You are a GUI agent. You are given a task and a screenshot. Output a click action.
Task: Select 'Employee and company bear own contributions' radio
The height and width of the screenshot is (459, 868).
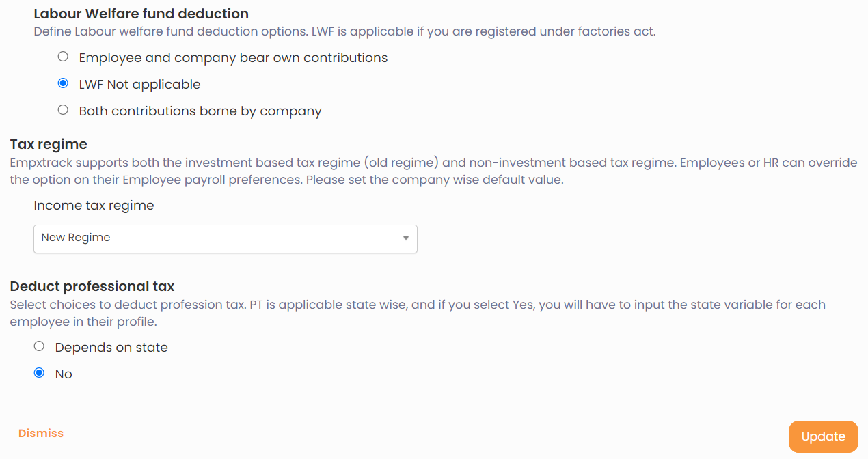(63, 57)
